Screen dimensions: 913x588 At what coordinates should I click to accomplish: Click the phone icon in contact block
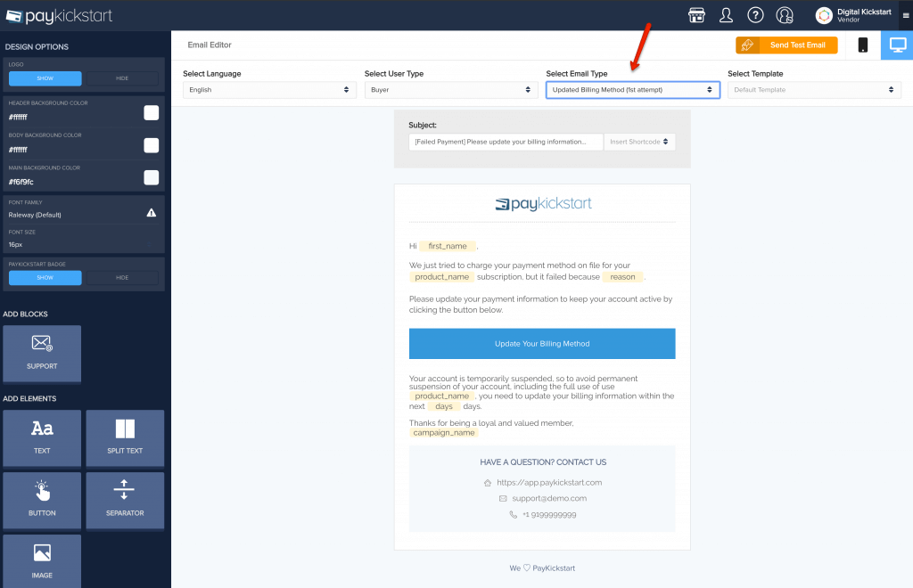513,515
